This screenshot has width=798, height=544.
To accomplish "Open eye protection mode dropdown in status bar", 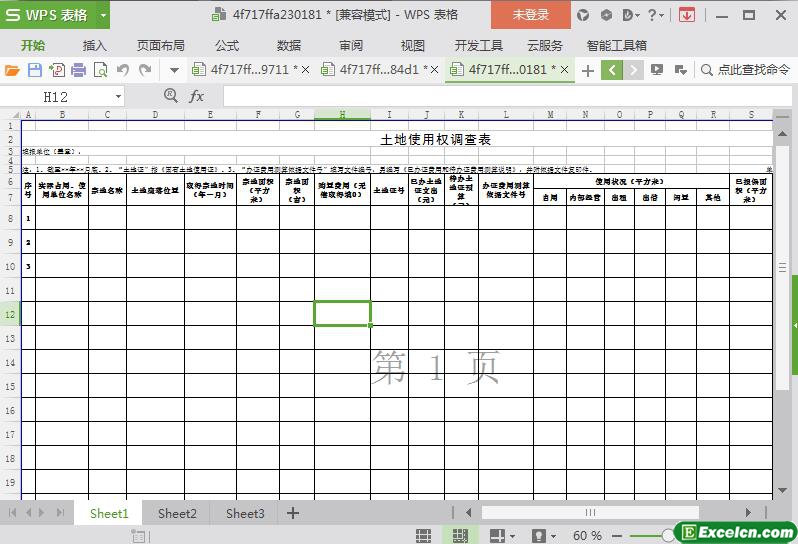I will (x=554, y=536).
